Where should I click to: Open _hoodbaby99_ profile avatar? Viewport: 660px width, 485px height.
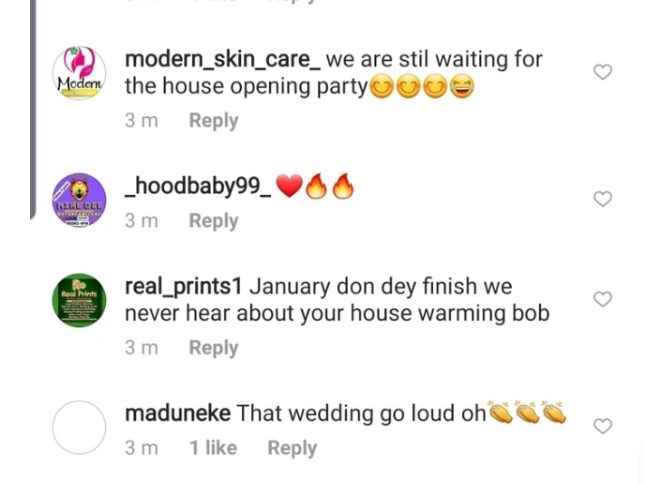[x=79, y=200]
